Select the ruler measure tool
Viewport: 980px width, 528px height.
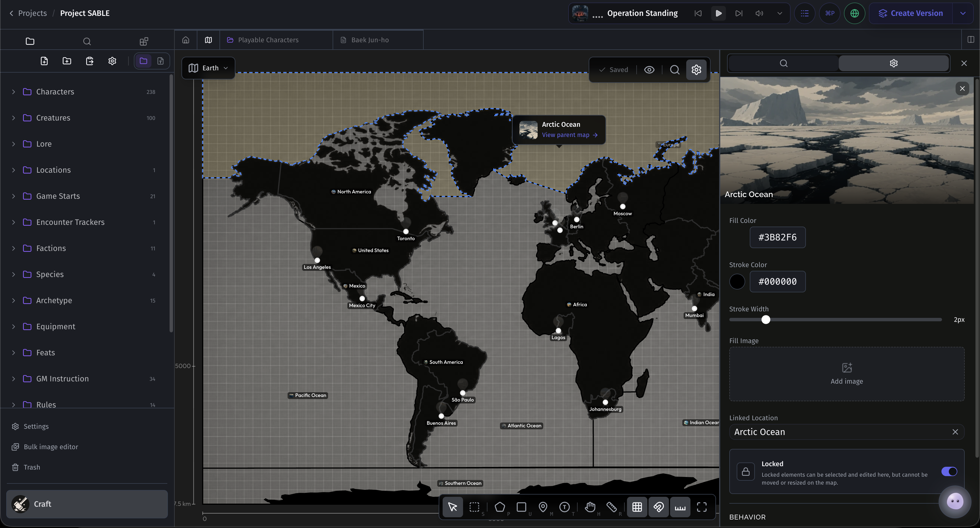(612, 507)
